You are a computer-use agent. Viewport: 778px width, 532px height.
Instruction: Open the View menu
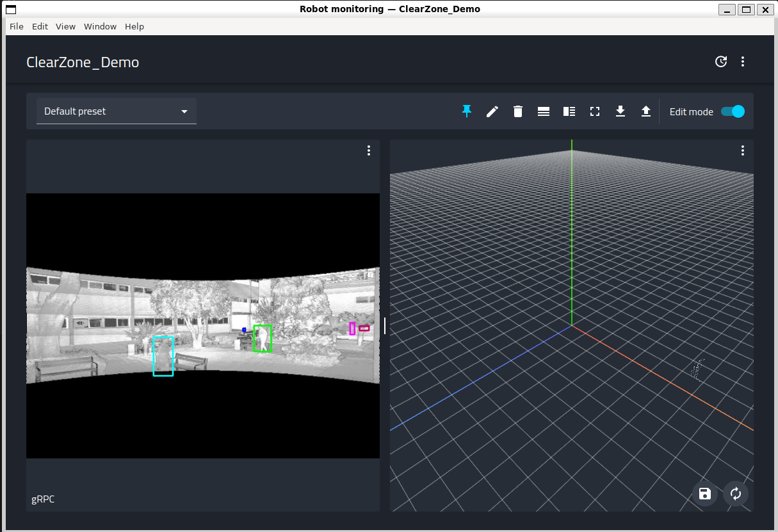65,26
